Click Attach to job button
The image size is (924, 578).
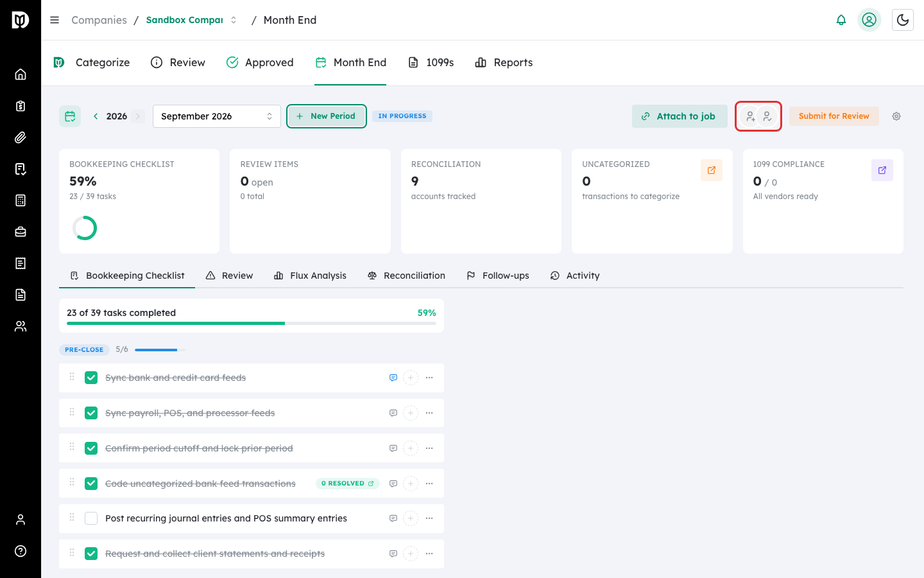pos(680,116)
